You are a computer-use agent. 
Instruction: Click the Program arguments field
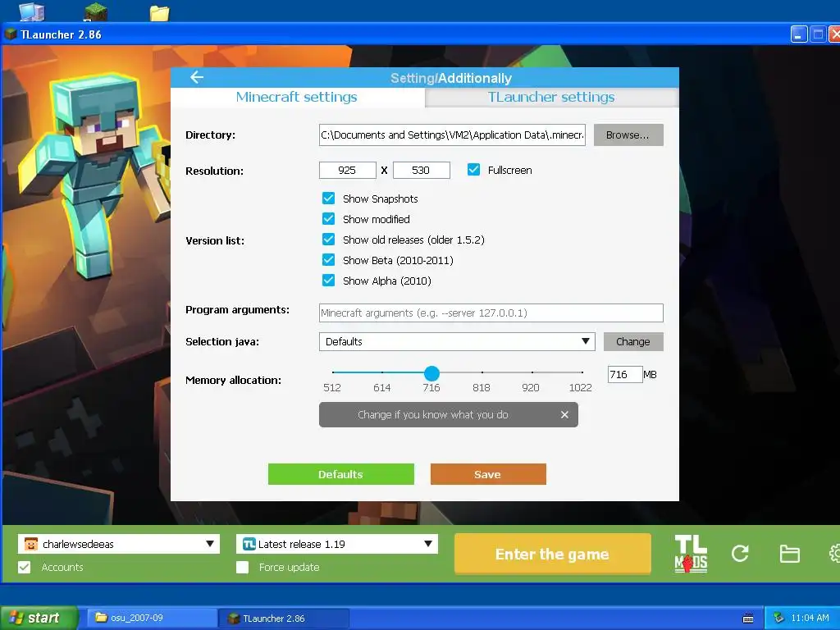(491, 313)
